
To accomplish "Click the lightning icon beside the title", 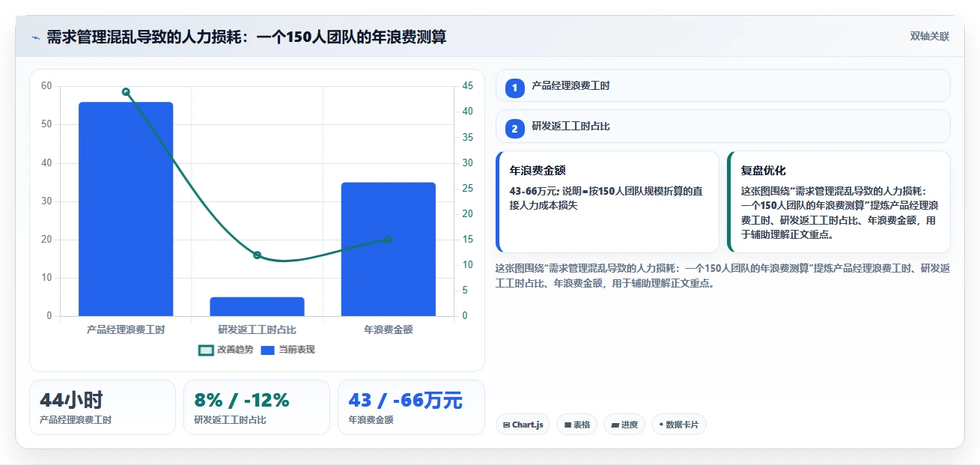I will click(x=36, y=37).
